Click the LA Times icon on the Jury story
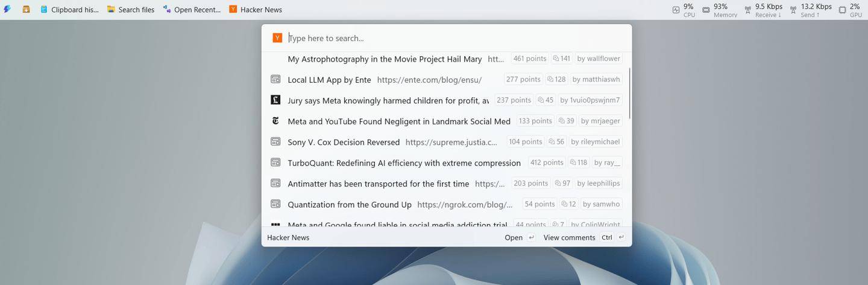 [275, 100]
